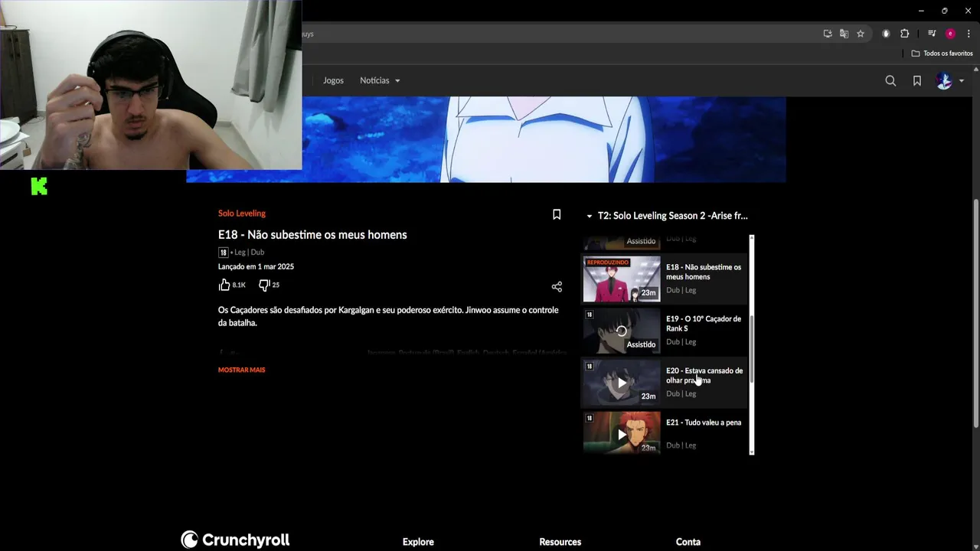Viewport: 980px width, 551px height.
Task: Bookmark this page with the star icon
Action: [x=861, y=34]
